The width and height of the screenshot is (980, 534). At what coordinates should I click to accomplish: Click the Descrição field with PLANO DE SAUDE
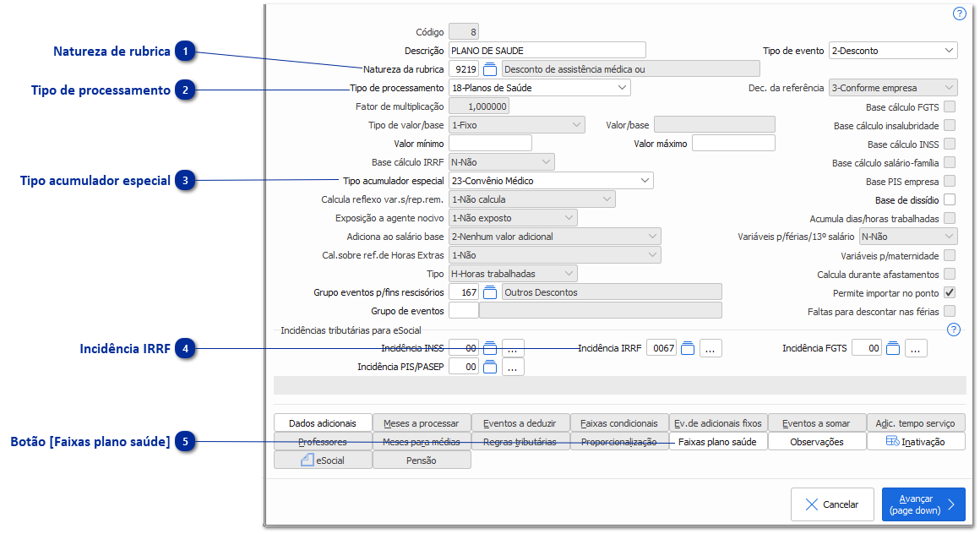coord(547,51)
